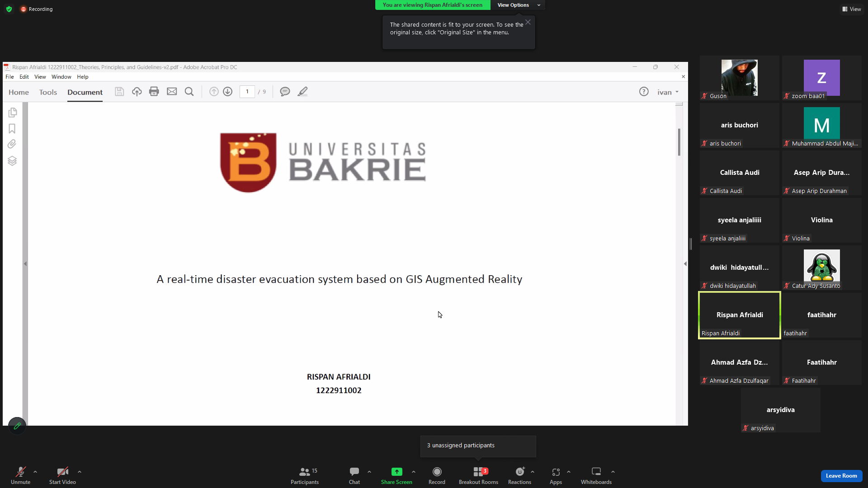The height and width of the screenshot is (488, 868).
Task: Open the ivan account dropdown
Action: click(668, 92)
